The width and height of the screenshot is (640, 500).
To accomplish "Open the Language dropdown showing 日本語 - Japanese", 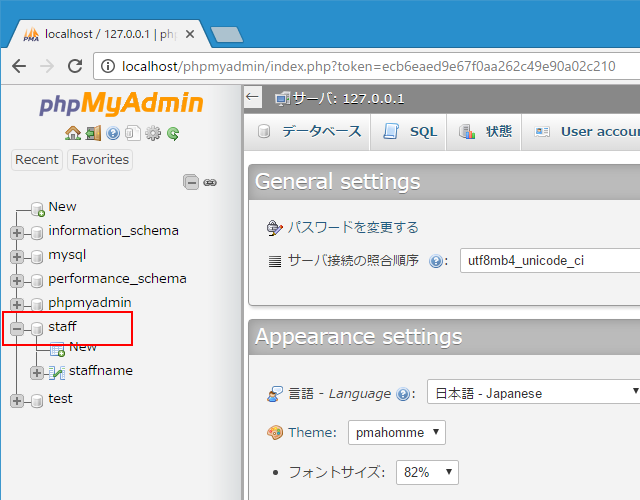I will click(x=533, y=392).
